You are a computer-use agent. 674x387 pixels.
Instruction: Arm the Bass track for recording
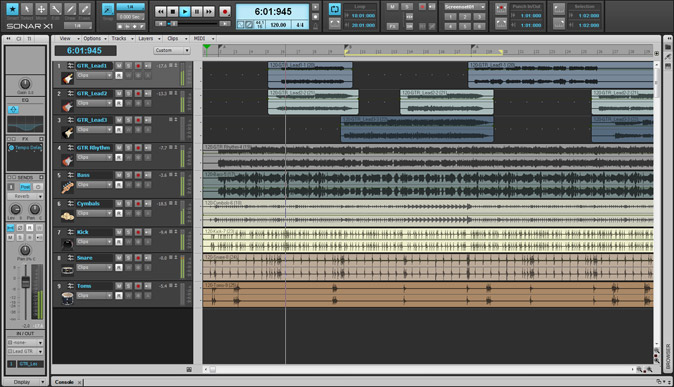coord(138,175)
